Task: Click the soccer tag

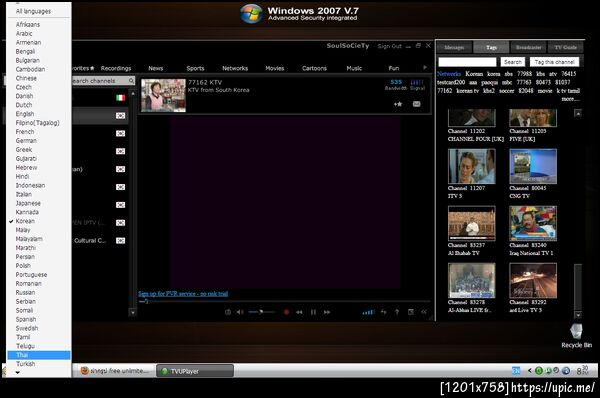Action: coord(506,91)
